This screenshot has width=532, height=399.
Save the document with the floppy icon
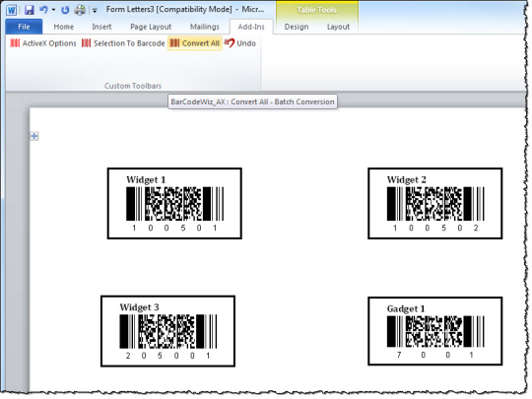click(30, 10)
